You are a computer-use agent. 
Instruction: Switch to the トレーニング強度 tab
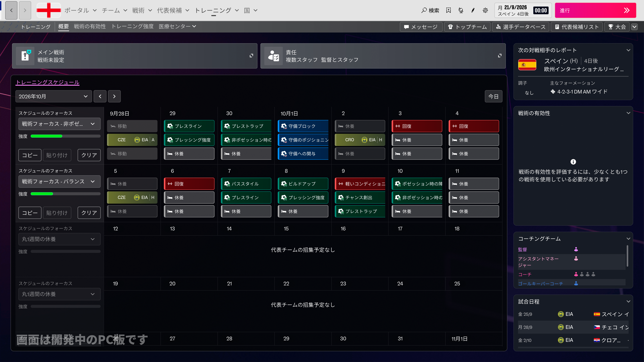(132, 26)
